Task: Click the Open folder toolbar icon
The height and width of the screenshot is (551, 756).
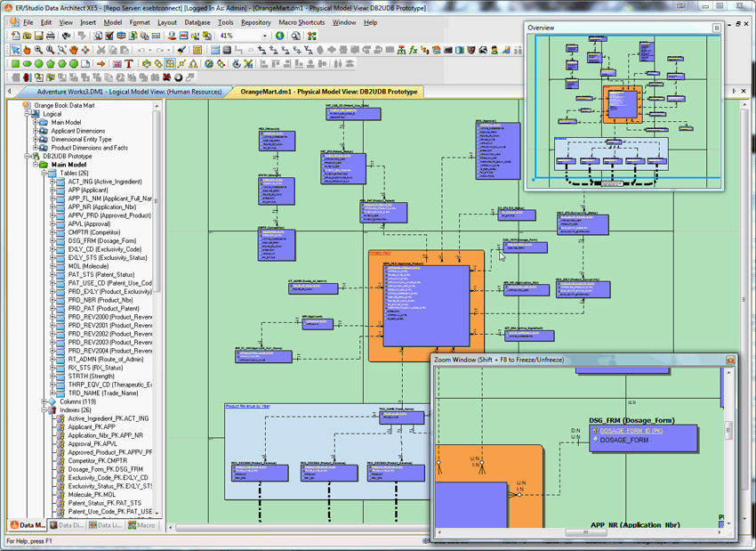Action: [x=27, y=36]
